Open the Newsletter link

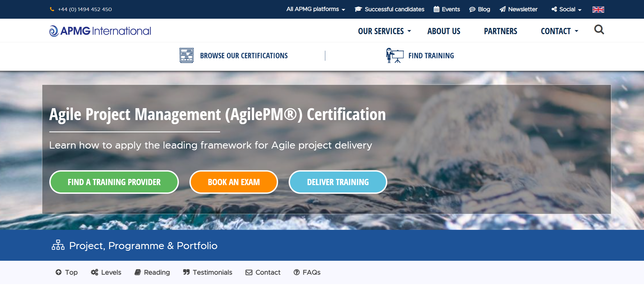click(523, 9)
